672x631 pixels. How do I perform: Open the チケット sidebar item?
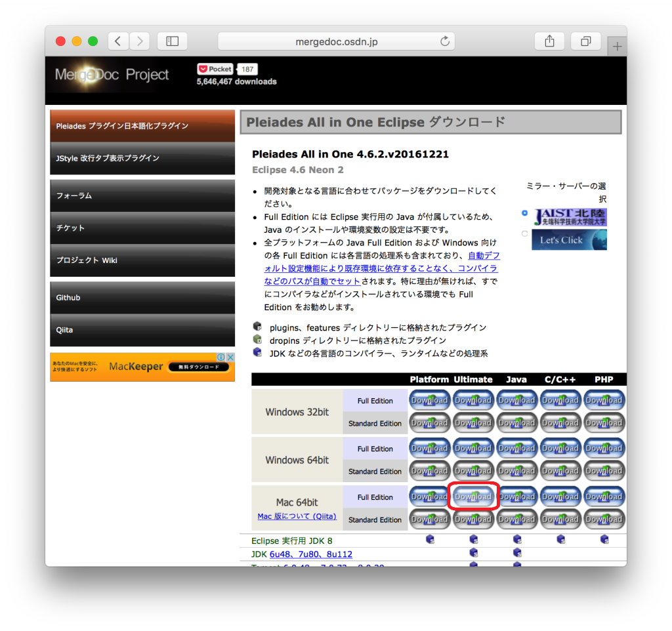pyautogui.click(x=142, y=228)
